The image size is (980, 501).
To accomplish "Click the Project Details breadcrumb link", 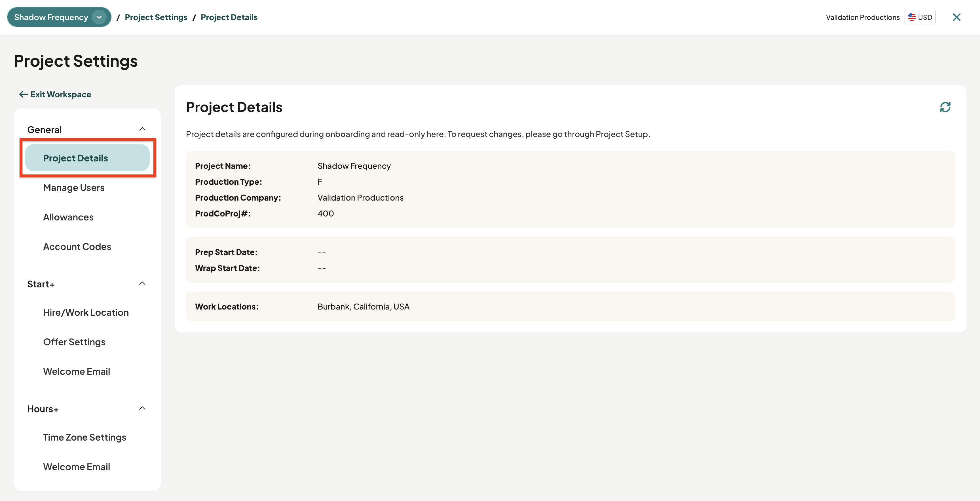I will pos(229,17).
